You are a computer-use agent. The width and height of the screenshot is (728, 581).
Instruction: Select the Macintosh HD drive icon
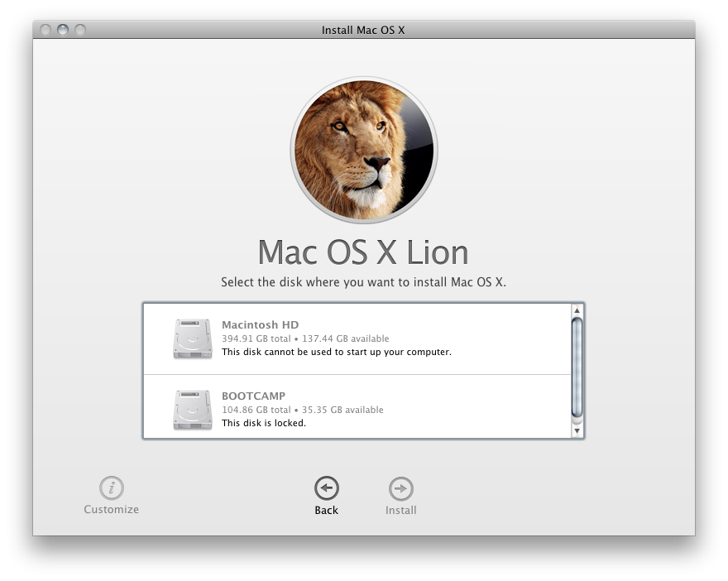tap(193, 339)
